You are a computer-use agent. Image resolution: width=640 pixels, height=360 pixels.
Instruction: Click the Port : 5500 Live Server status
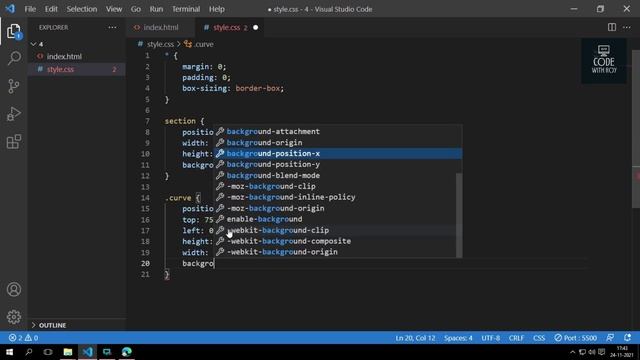coord(575,338)
